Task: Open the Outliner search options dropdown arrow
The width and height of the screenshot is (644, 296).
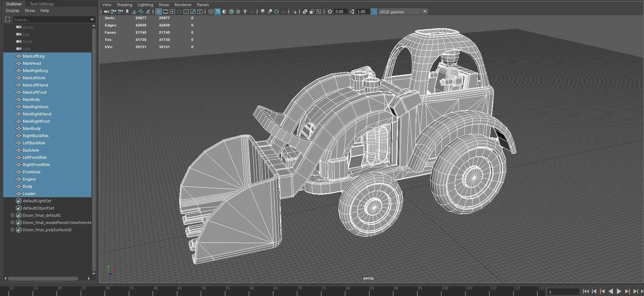Action: 92,20
